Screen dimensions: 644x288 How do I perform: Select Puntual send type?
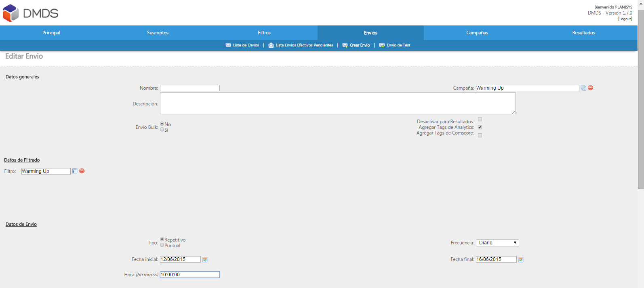click(x=162, y=245)
